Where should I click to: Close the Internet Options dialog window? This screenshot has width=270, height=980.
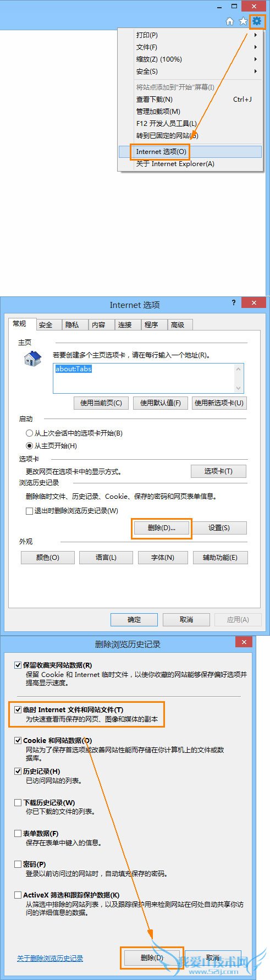point(254,302)
